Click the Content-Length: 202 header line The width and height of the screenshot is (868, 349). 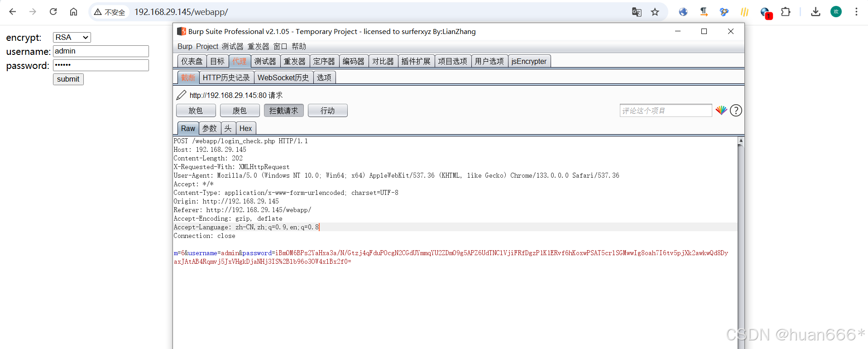(x=208, y=158)
